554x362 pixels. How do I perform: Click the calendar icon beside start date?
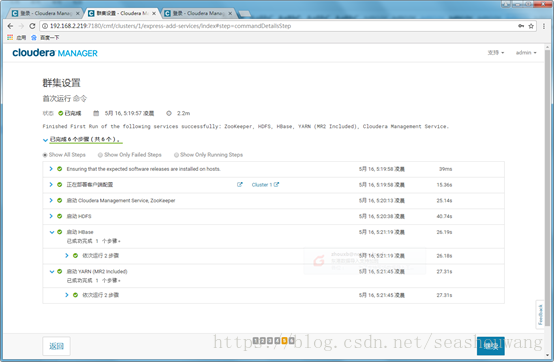96,113
